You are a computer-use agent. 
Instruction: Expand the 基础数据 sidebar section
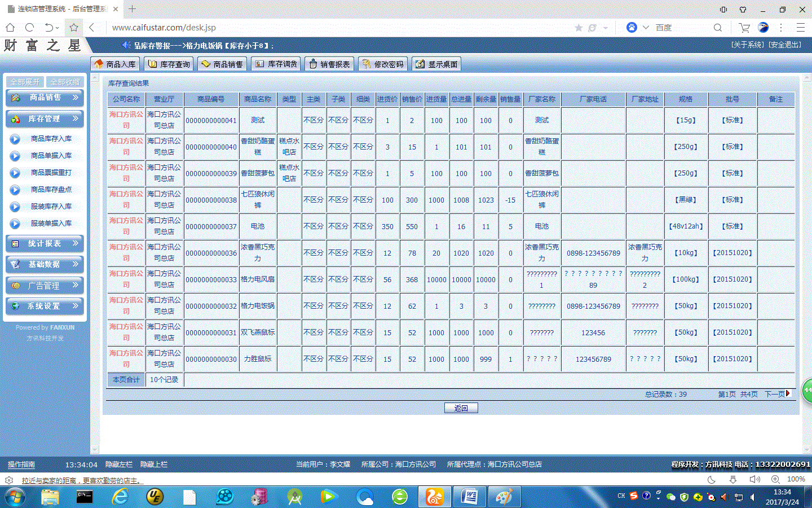[x=45, y=265]
